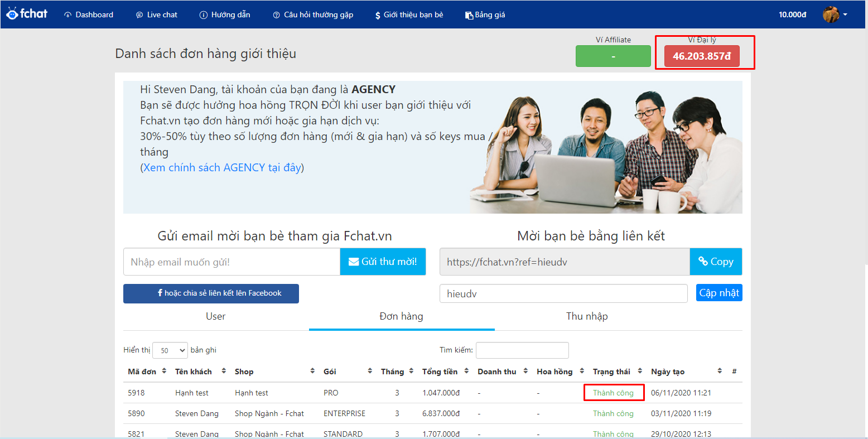Click order number 5890
Screen dimensions: 868x439
[136, 413]
